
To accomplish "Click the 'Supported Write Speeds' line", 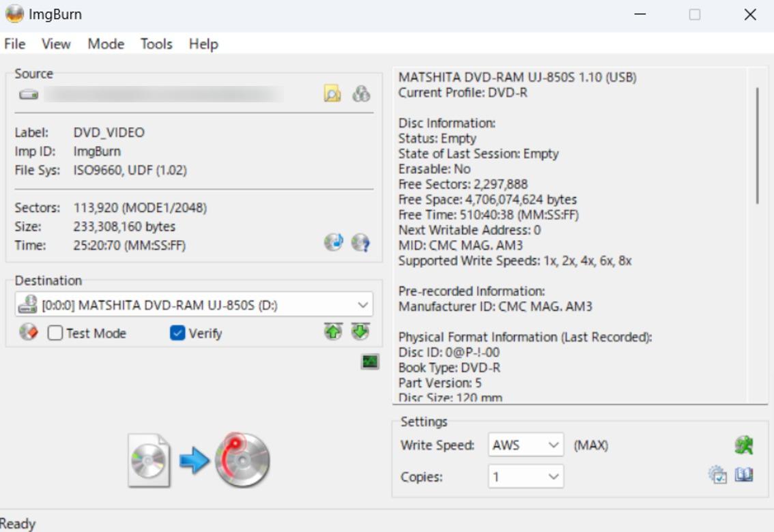I will [515, 261].
